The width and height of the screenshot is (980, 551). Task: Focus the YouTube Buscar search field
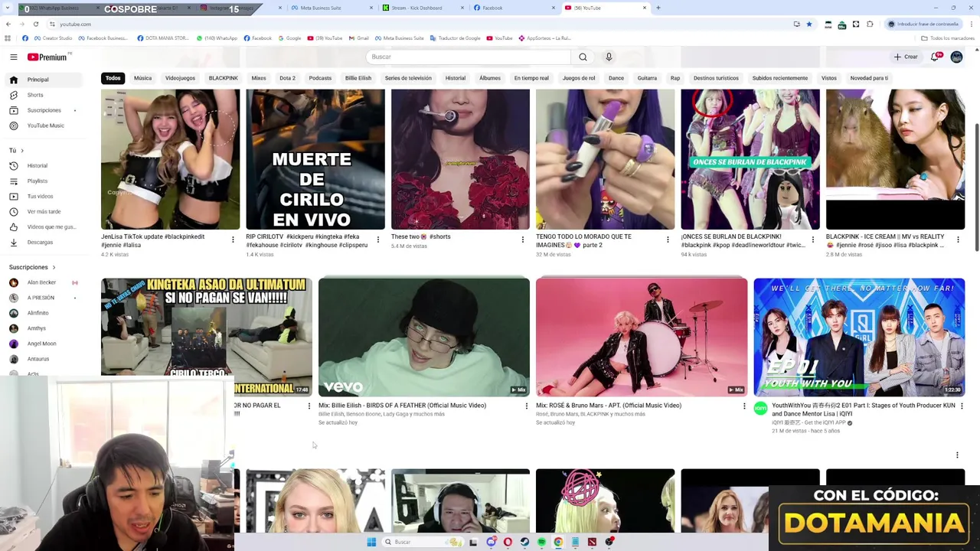point(469,57)
